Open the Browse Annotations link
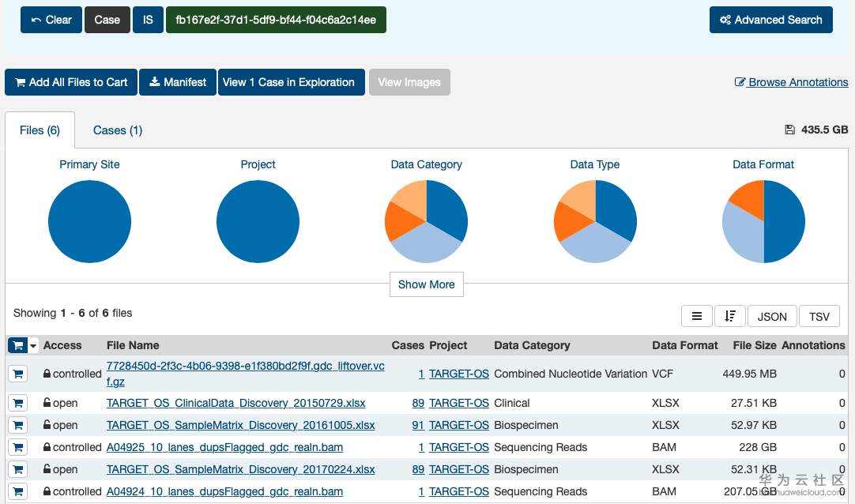The image size is (855, 504). point(791,82)
